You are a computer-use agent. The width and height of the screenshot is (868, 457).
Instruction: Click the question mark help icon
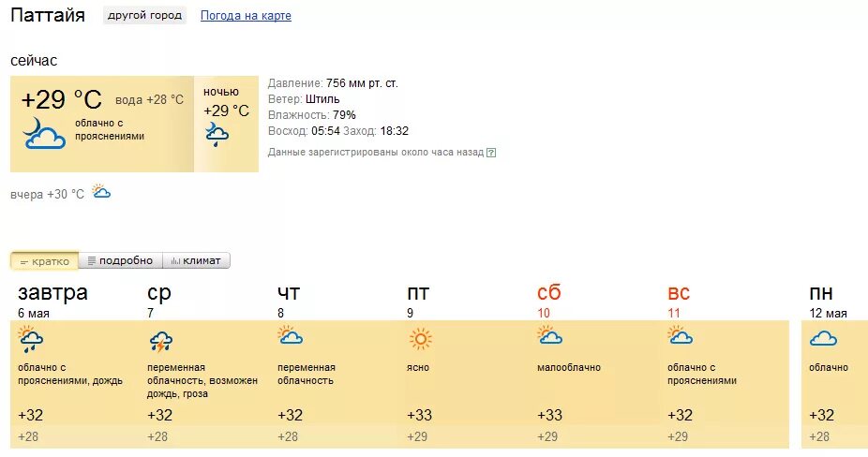click(491, 153)
